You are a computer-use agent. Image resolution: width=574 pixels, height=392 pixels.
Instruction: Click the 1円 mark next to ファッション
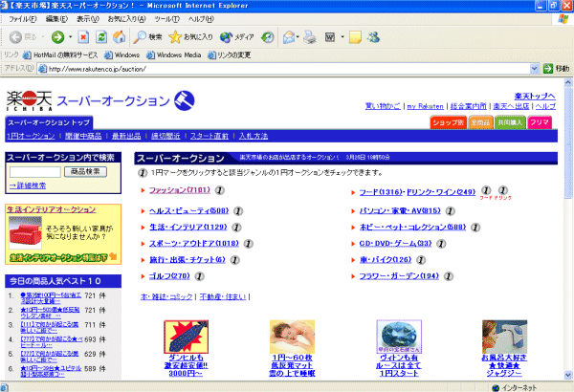(x=219, y=190)
